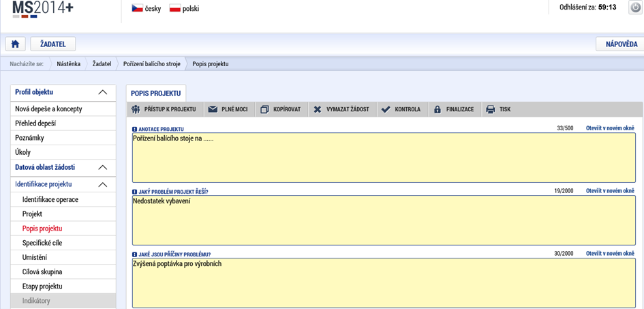
Task: Open the Popis projektu tab
Action: pos(155,93)
